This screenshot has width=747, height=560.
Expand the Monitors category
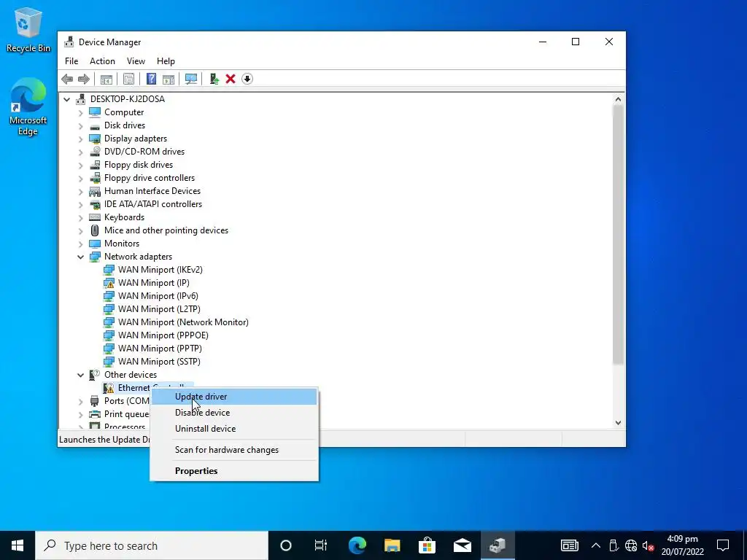pyautogui.click(x=80, y=244)
